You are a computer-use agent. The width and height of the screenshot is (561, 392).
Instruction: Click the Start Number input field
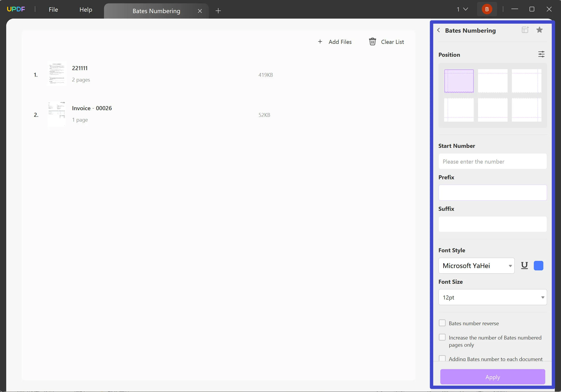[492, 161]
